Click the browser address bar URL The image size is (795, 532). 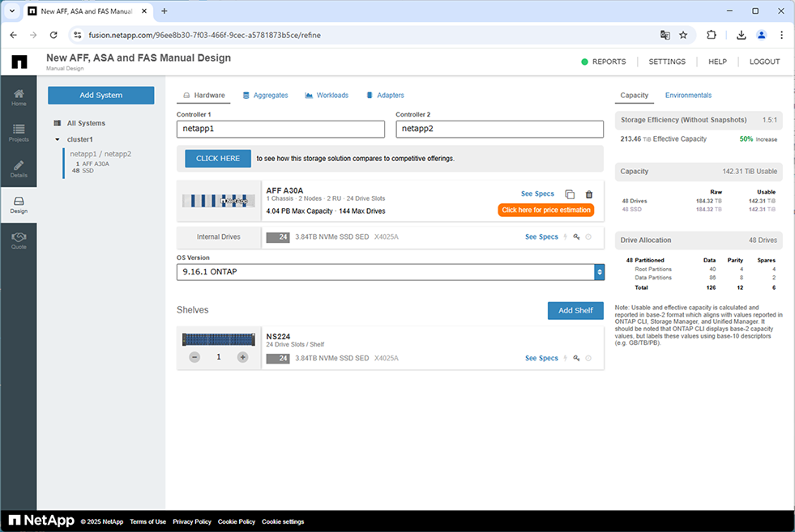pyautogui.click(x=204, y=35)
